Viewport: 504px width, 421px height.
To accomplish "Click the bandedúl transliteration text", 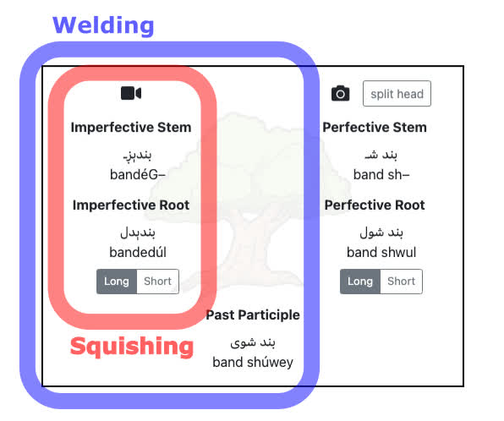I will point(138,252).
